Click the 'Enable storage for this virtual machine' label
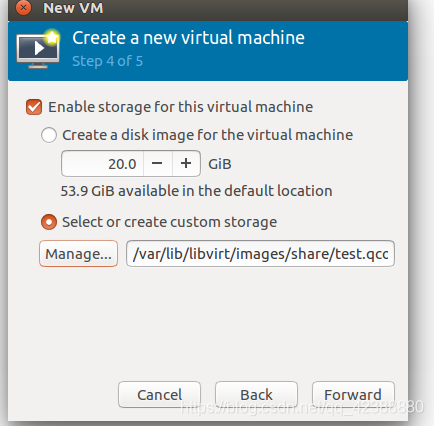Screen dimensions: 434x426 pos(180,107)
